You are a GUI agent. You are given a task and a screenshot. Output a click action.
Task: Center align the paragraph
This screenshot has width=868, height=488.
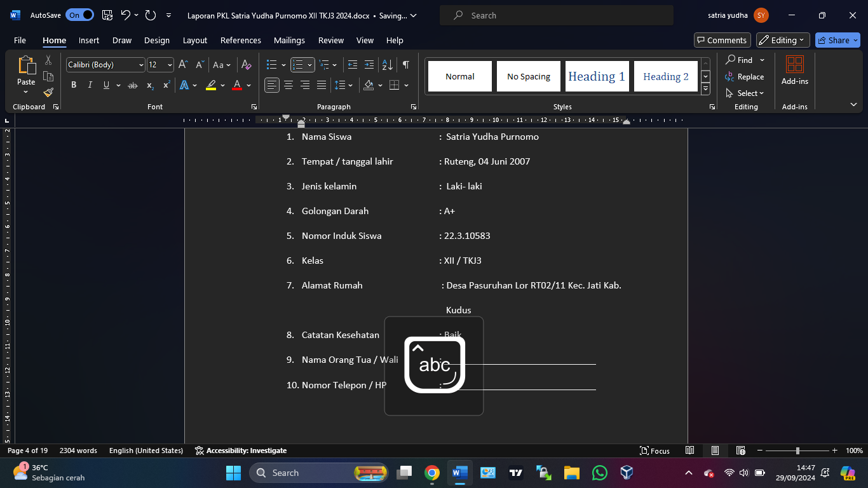coord(288,85)
